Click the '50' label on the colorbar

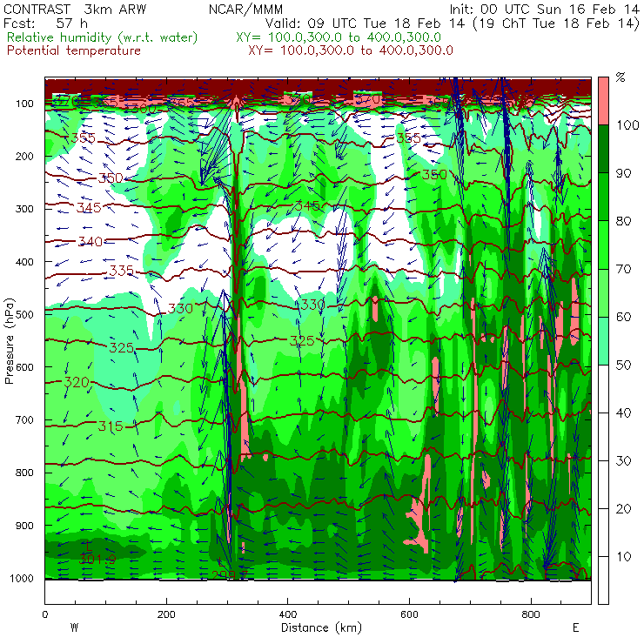(x=623, y=365)
